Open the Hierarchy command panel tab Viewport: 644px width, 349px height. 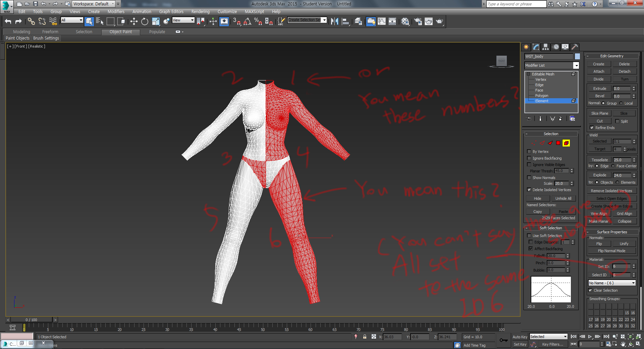(x=546, y=47)
